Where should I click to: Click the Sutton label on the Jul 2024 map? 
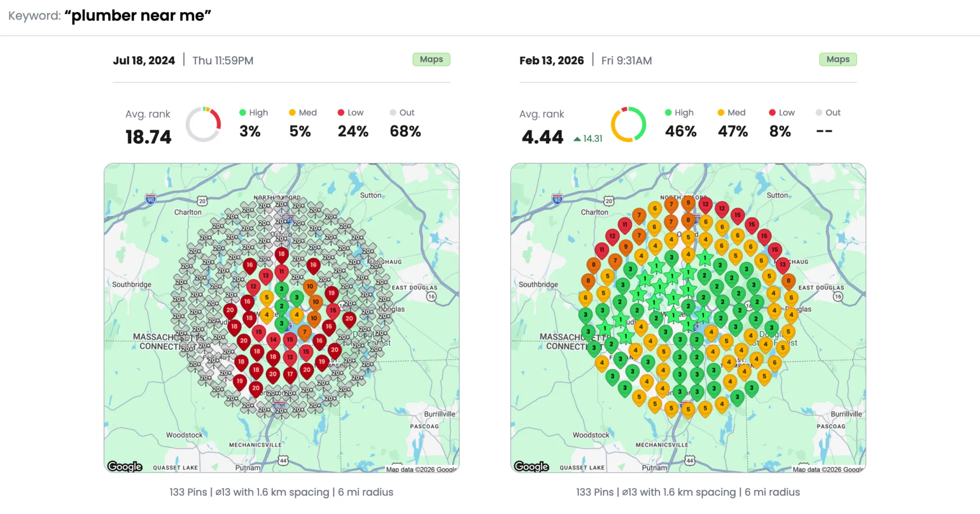coord(370,195)
